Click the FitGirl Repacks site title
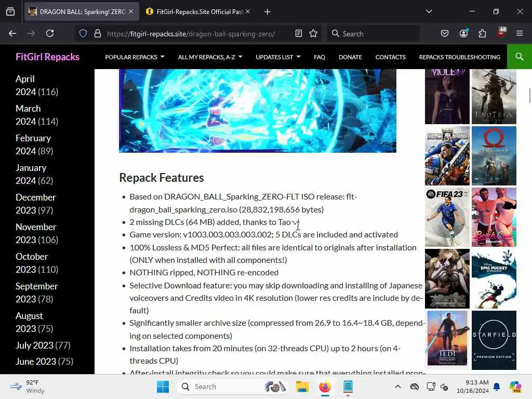The width and height of the screenshot is (532, 399). click(47, 57)
